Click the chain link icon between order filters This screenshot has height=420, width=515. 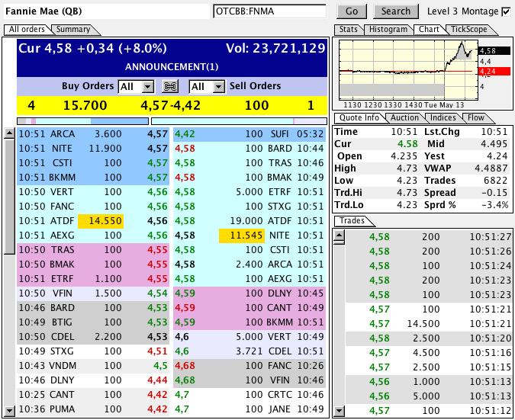pyautogui.click(x=170, y=87)
